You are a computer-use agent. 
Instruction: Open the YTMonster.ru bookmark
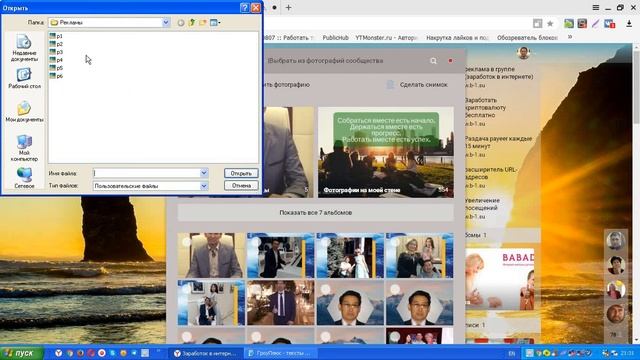pos(385,38)
